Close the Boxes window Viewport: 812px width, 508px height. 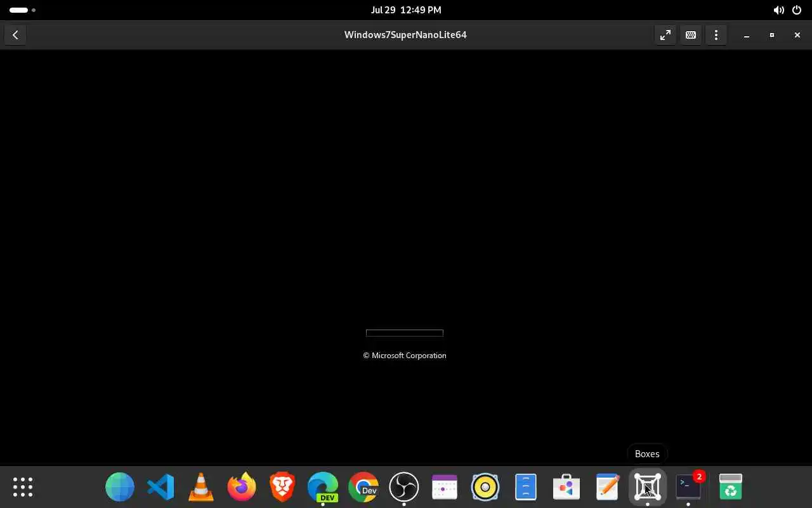click(797, 35)
